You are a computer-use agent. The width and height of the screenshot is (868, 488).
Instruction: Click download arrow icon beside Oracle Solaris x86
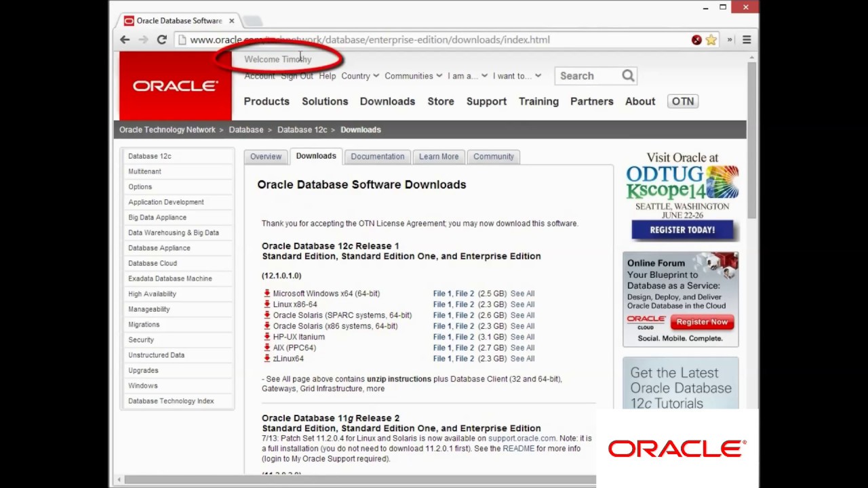[x=267, y=326]
